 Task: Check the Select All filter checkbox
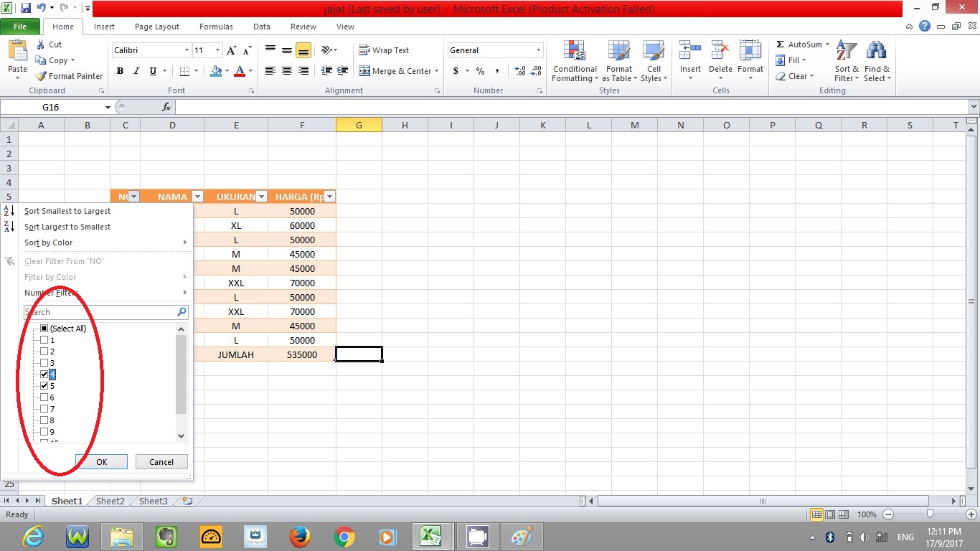(43, 328)
